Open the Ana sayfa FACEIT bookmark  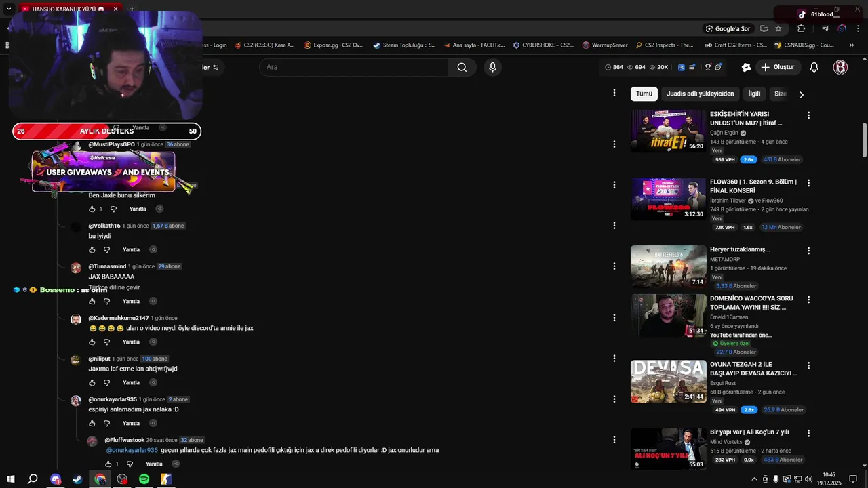475,45
